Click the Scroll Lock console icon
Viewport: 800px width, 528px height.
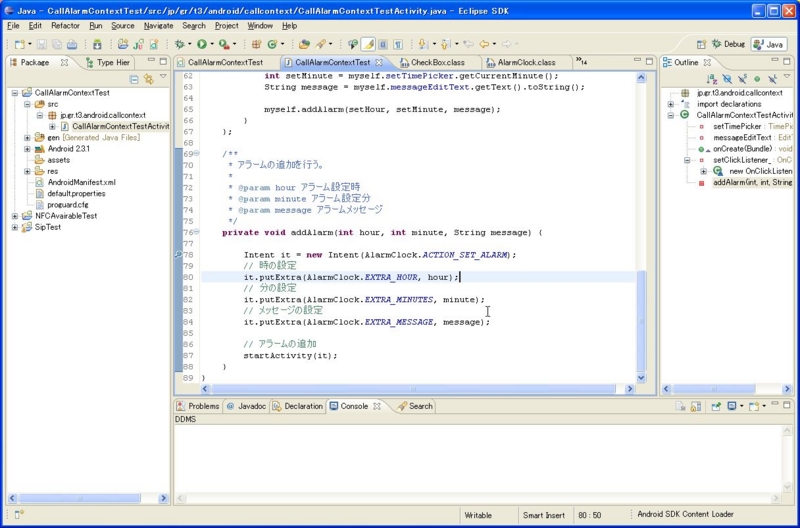click(695, 407)
